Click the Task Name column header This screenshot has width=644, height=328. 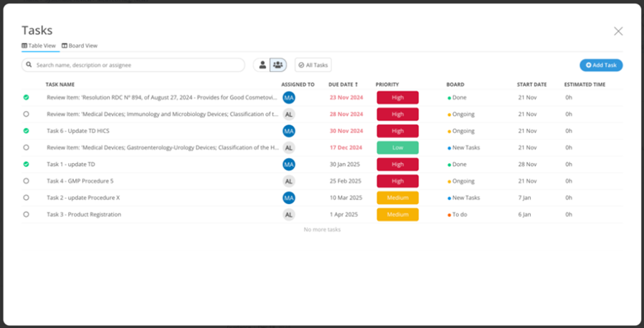pos(60,85)
